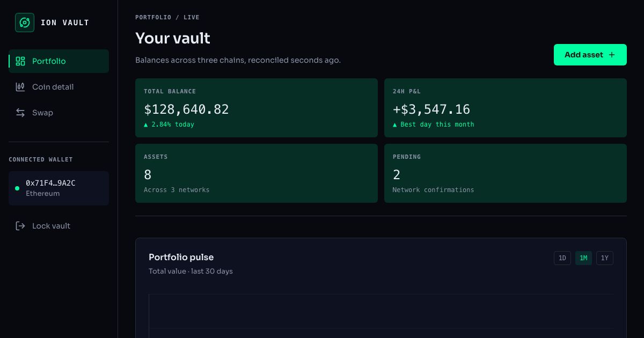Click the Total Balance card

[x=257, y=108]
